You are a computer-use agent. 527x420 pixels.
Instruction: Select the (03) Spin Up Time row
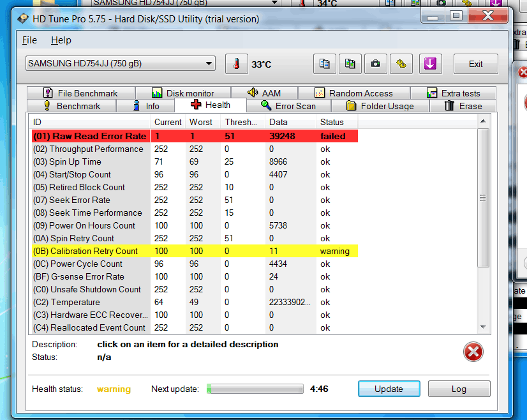point(195,161)
